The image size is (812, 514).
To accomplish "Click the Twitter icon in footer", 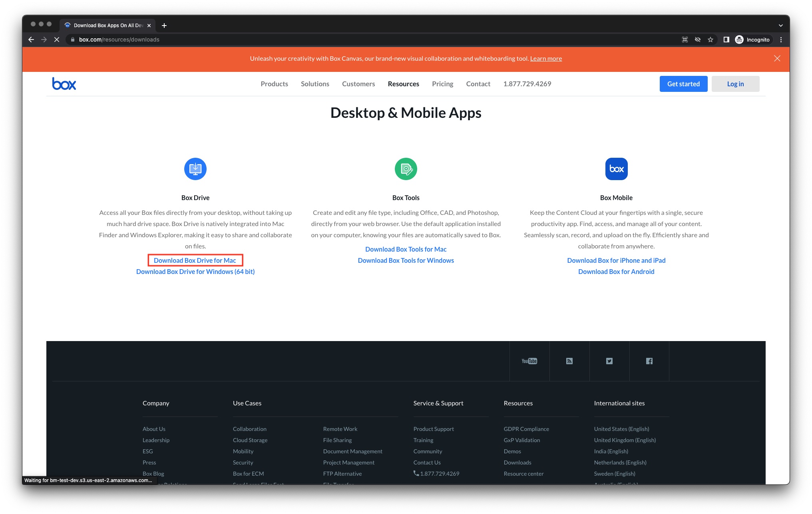I will [609, 361].
